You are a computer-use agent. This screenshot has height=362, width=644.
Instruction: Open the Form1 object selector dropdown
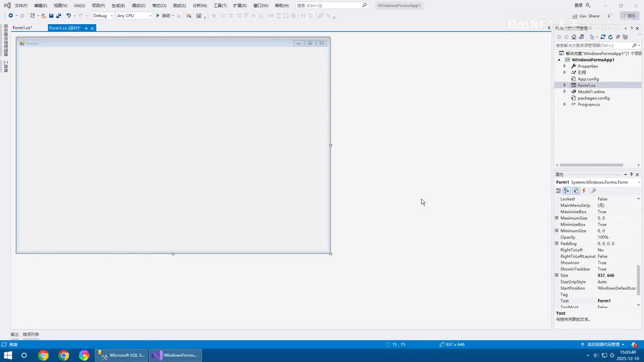pyautogui.click(x=639, y=183)
